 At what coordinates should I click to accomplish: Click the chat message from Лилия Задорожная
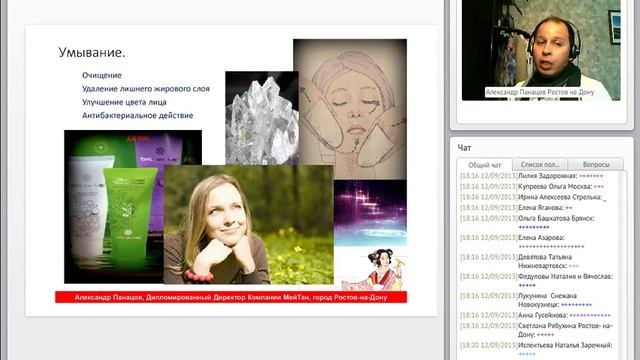point(531,176)
